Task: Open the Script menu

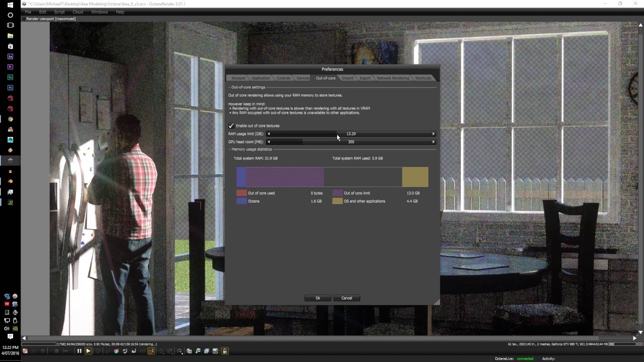Action: tap(59, 12)
